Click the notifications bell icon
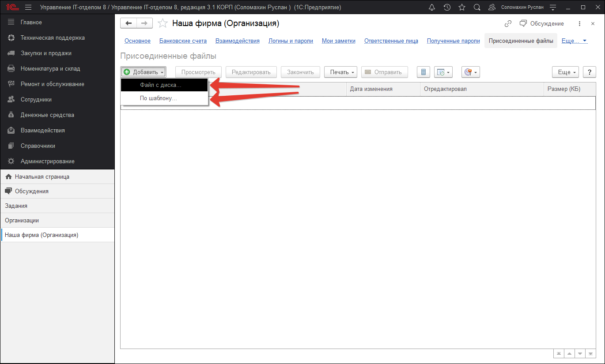This screenshot has height=364, width=605. 432,8
